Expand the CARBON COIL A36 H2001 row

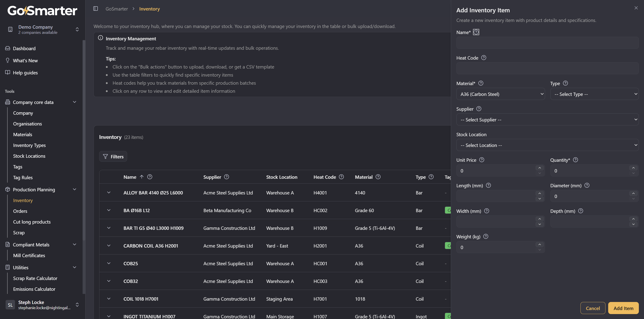click(109, 246)
